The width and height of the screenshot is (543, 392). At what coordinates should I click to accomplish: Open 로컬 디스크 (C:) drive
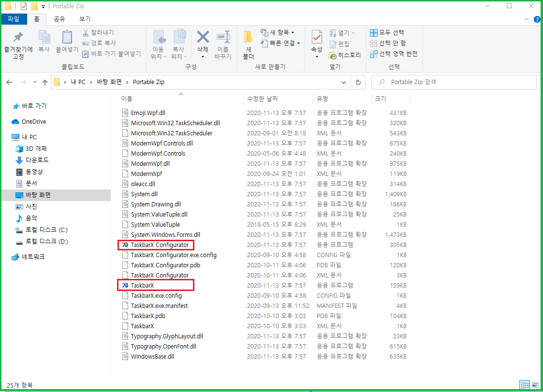pos(42,230)
